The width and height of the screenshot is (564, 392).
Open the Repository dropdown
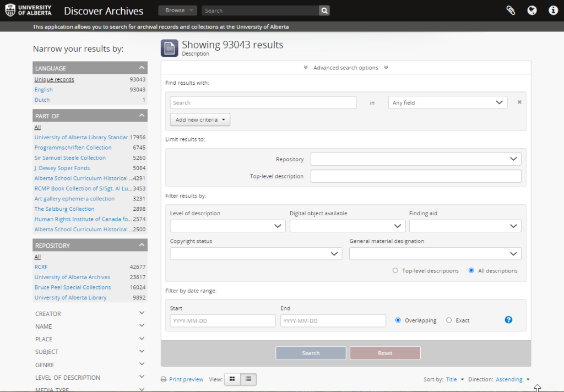coord(416,159)
